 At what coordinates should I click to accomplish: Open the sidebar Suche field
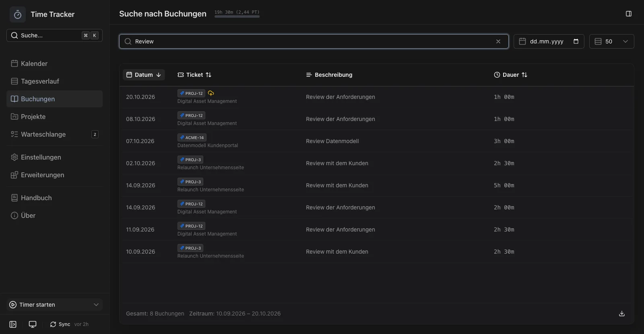pyautogui.click(x=54, y=35)
